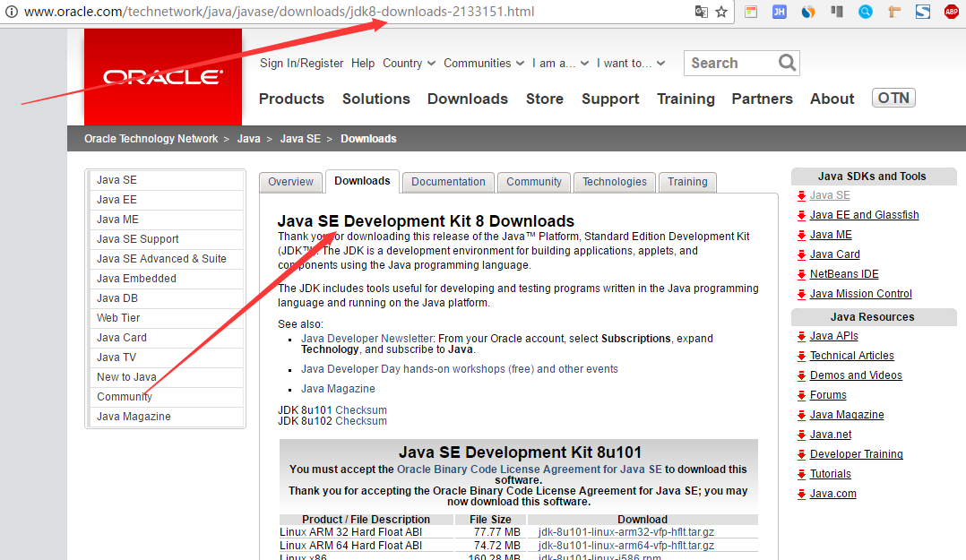
Task: Open the Help link
Action: [x=363, y=64]
